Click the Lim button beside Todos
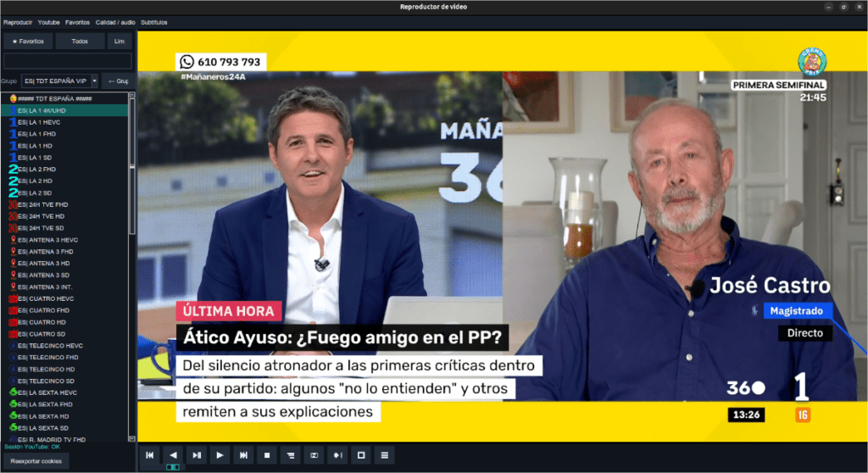 coord(120,42)
